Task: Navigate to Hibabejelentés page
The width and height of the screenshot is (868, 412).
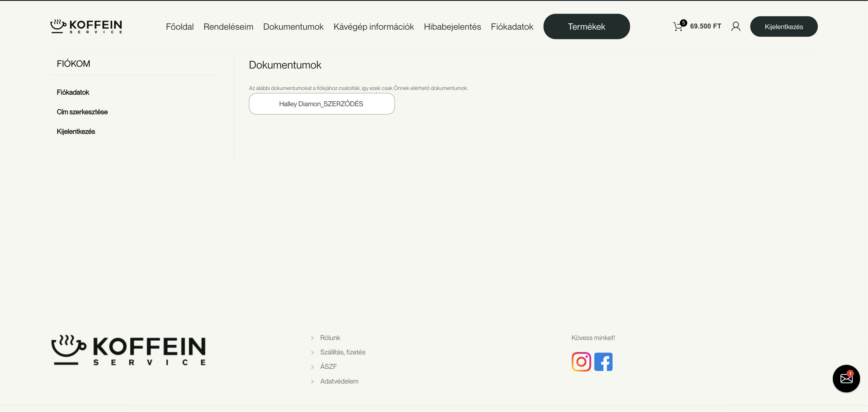Action: pos(452,27)
